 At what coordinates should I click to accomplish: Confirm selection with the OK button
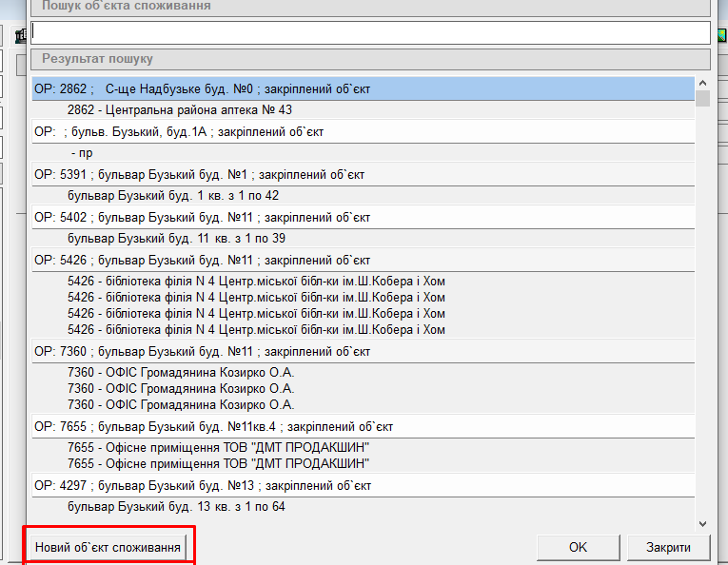[578, 547]
